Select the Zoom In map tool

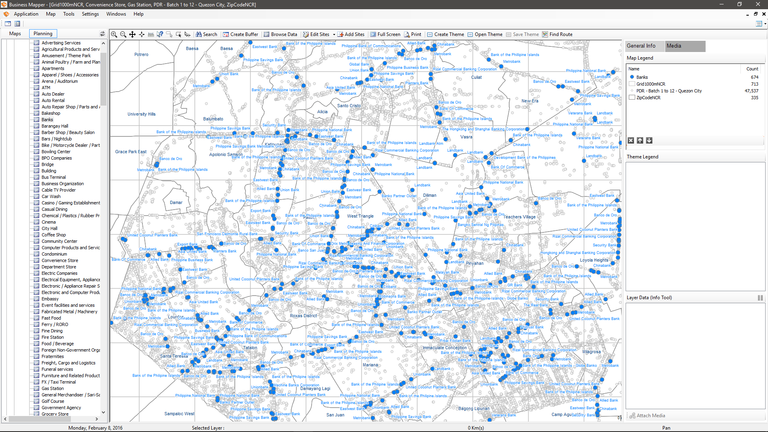[114, 34]
